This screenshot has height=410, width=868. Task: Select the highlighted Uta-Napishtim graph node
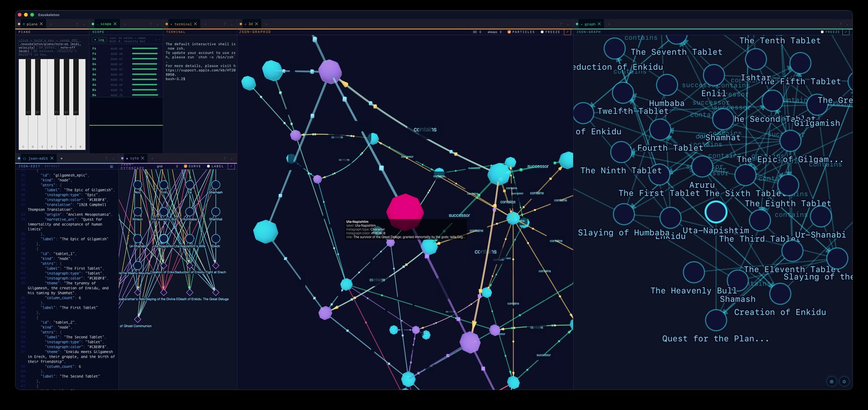716,212
